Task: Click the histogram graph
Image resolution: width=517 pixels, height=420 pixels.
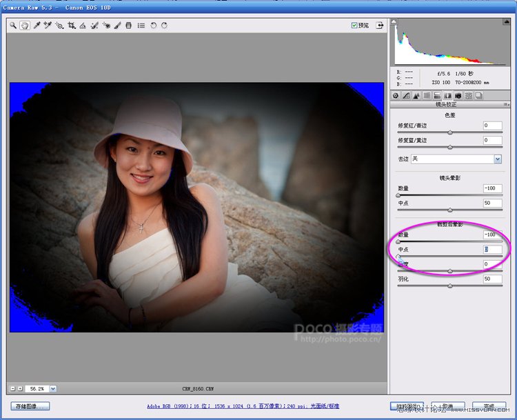Action: point(450,43)
